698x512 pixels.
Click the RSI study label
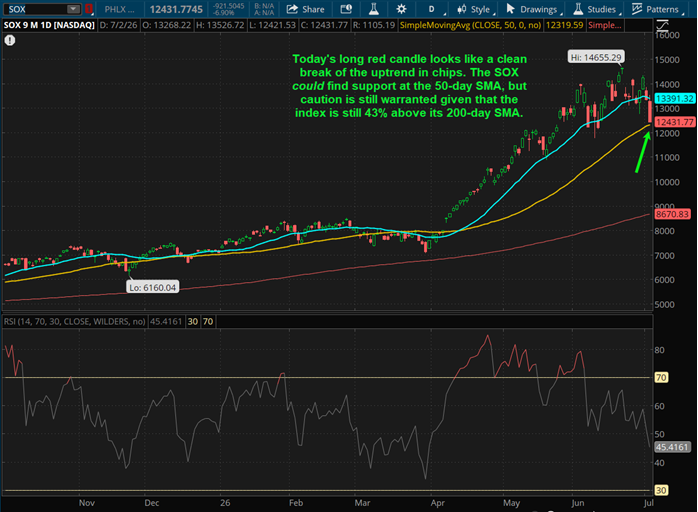click(75, 321)
